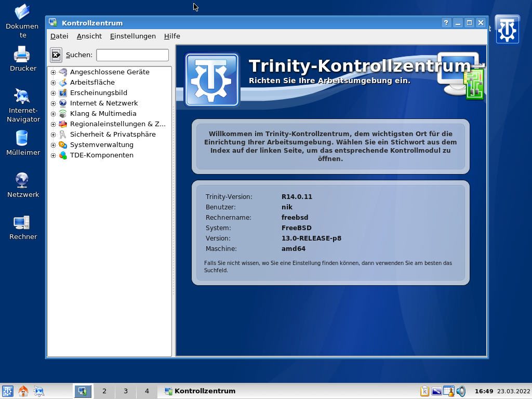Click the Kontrollzentrum window title bar icon
Screen dimensions: 532x399
tap(53, 23)
